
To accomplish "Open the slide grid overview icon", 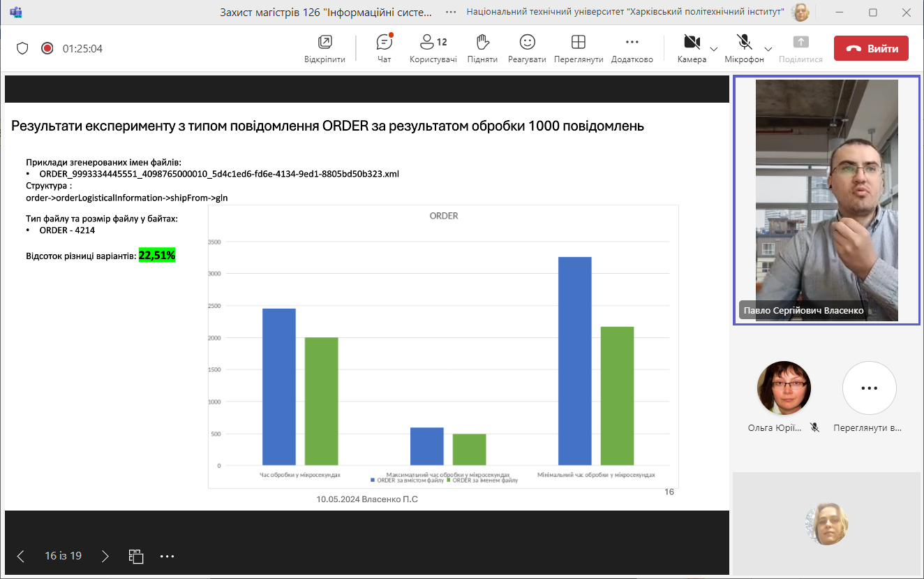I will 136,556.
